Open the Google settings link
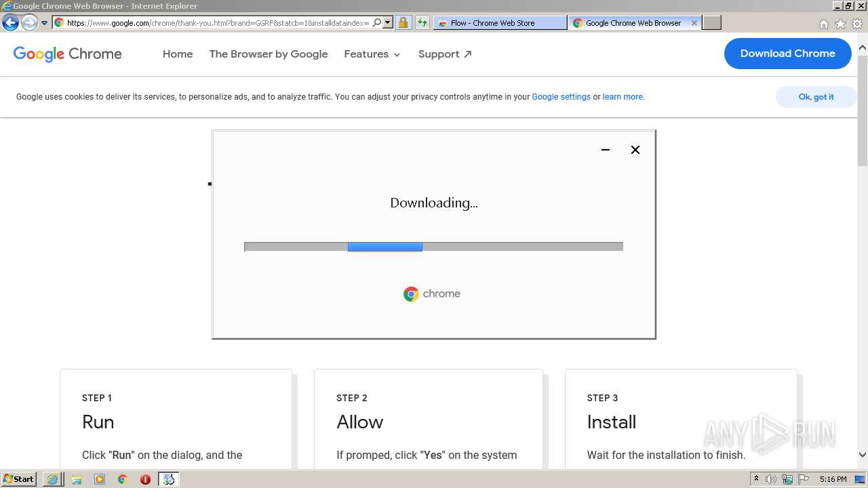This screenshot has width=868, height=488. click(561, 97)
